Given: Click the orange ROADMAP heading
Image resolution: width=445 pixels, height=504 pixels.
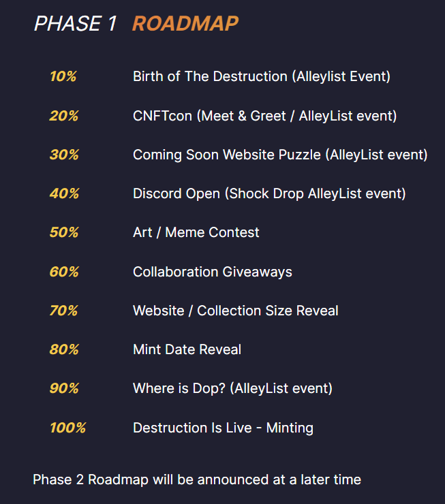Looking at the screenshot, I should [185, 24].
